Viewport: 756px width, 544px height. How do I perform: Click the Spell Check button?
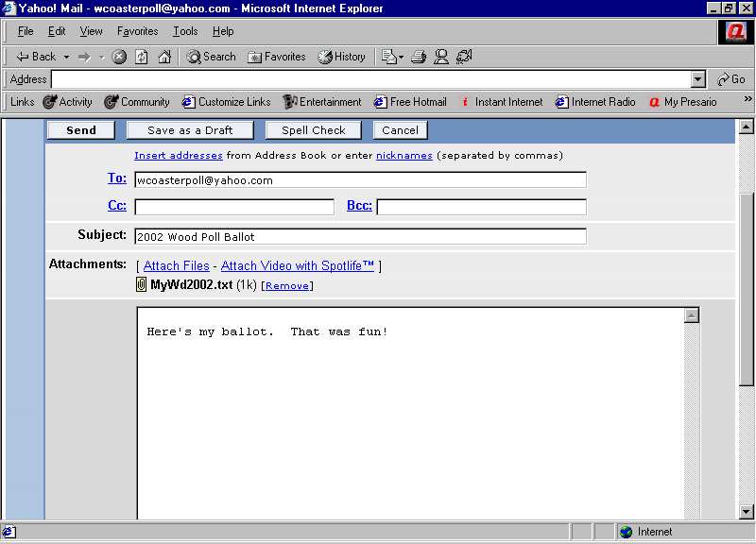[314, 130]
